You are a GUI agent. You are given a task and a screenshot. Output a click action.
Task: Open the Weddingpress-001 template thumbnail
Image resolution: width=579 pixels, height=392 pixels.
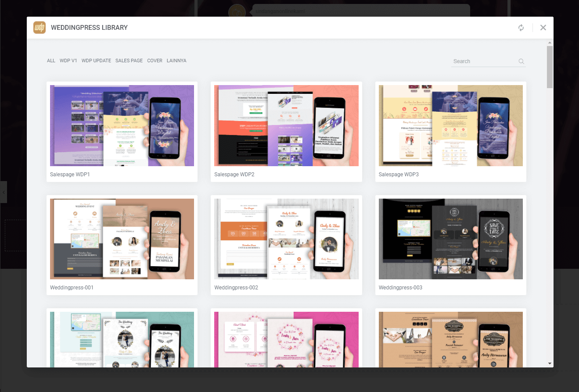point(122,239)
